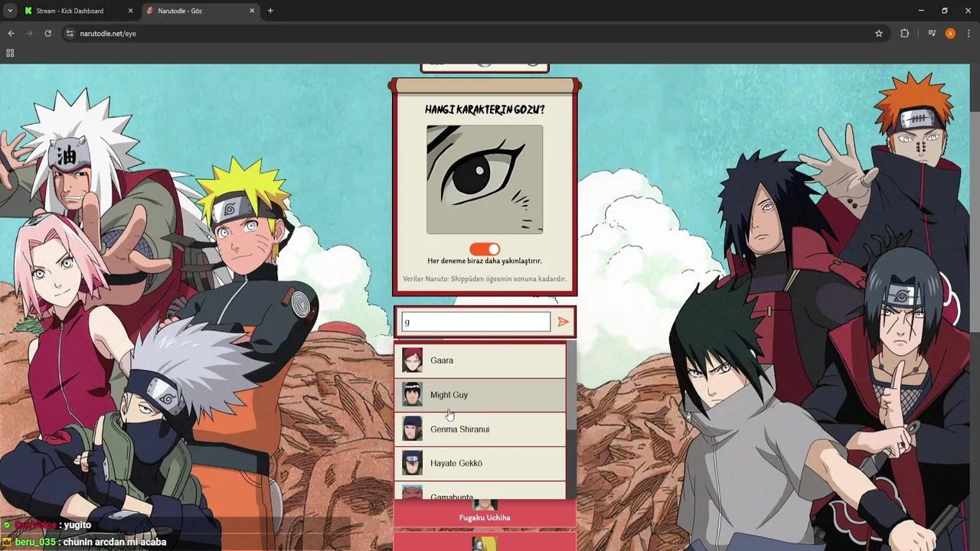Click Hayate Gekkō's avatar thumbnail
Screen dimensions: 980x551
point(412,463)
